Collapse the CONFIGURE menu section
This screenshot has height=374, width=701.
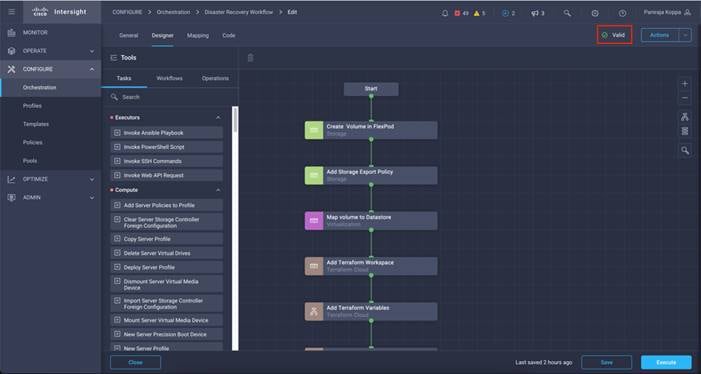point(92,69)
